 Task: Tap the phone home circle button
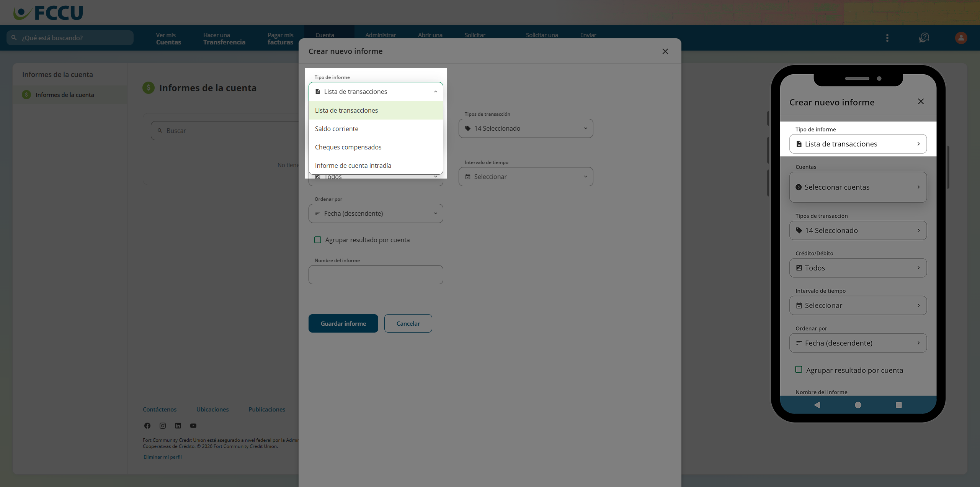pos(858,405)
